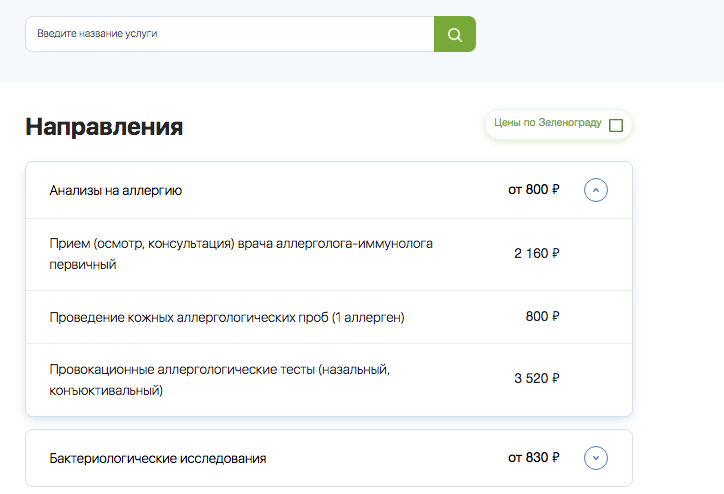Click the green magnifier search button

pos(454,34)
